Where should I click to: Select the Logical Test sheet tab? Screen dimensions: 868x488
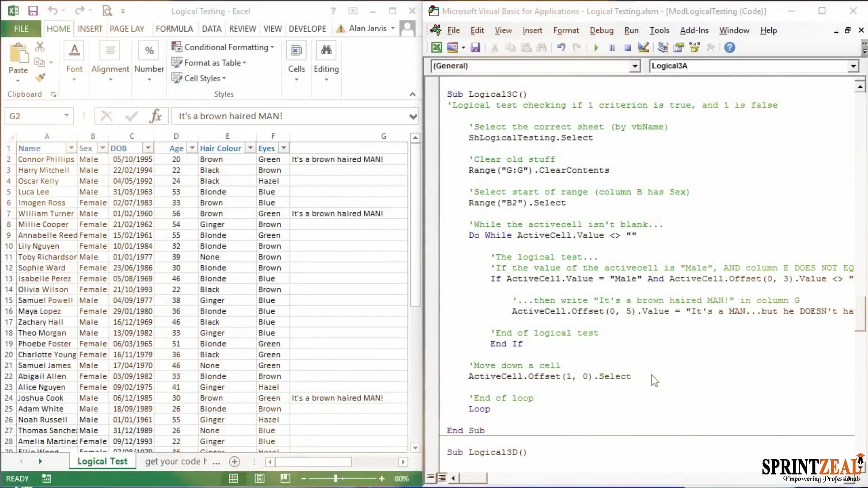coord(102,461)
